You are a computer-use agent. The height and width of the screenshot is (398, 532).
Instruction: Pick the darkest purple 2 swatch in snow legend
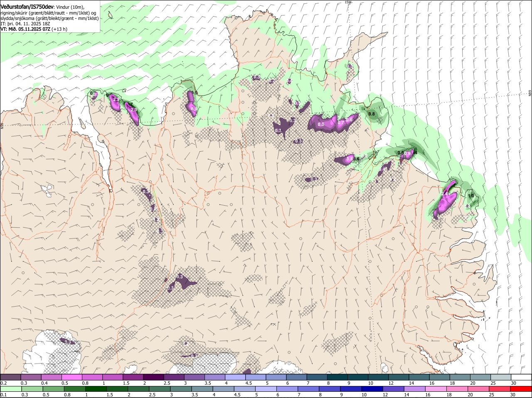point(153,377)
